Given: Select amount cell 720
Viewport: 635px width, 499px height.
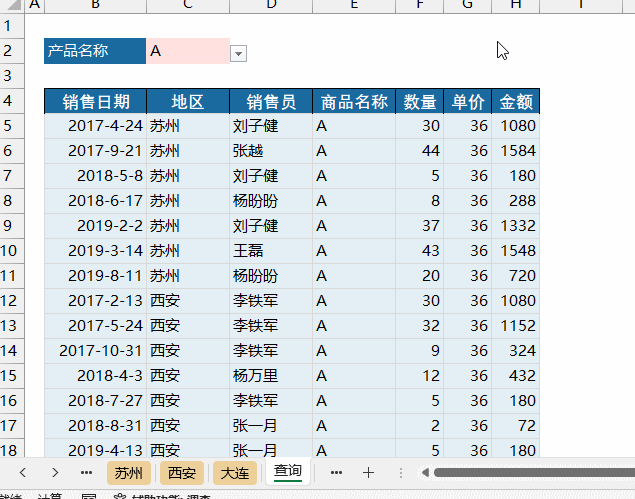Looking at the screenshot, I should pos(516,276).
